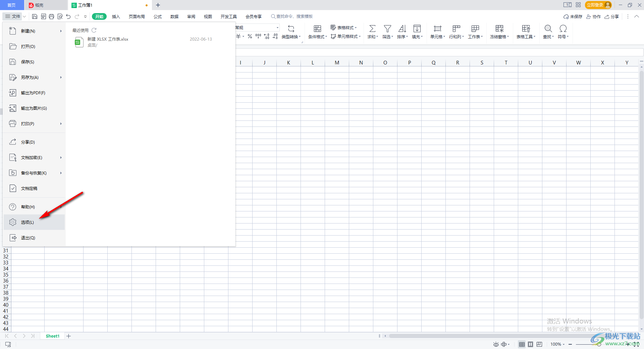Choose Exit (退出) in the file menu

(x=34, y=238)
